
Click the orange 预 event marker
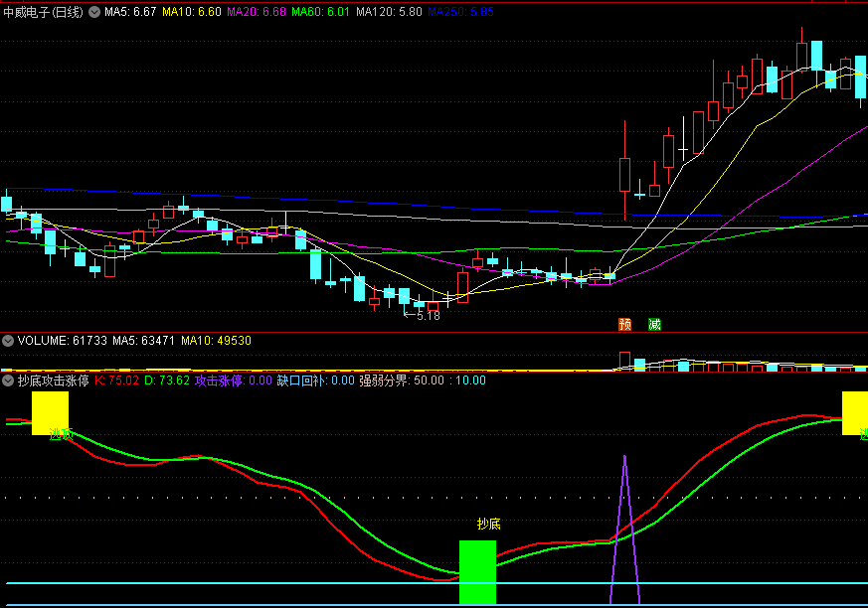[x=625, y=324]
